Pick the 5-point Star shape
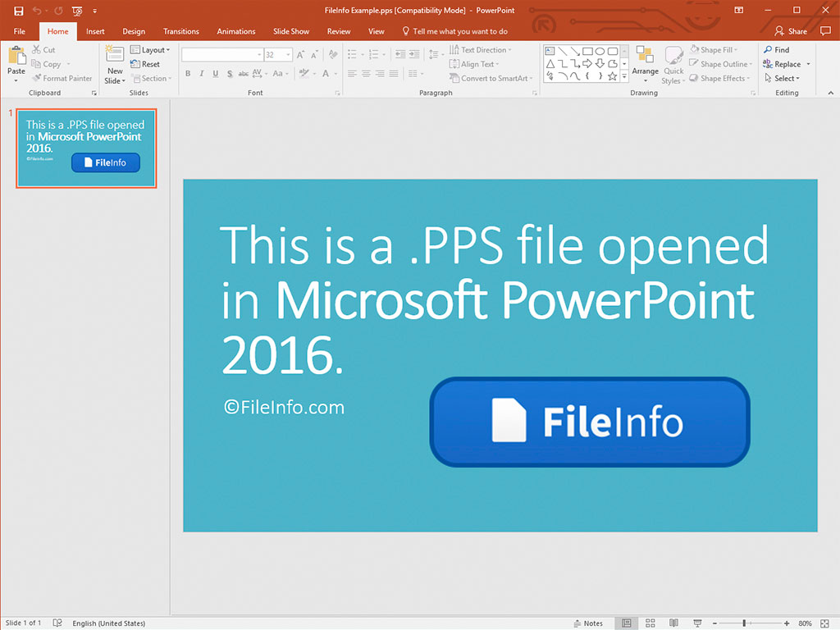Screen dimensions: 840x630 (x=612, y=76)
